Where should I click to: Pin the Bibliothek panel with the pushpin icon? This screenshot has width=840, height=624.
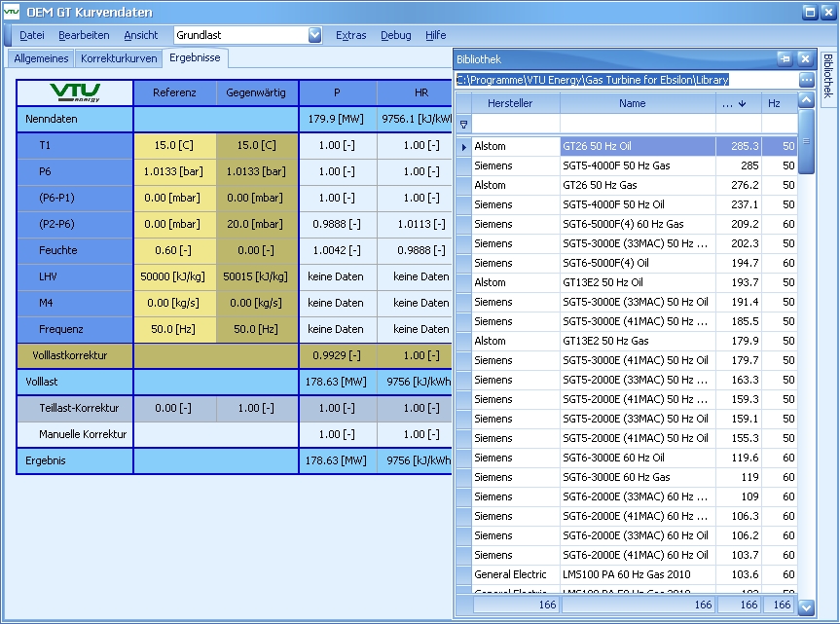785,59
